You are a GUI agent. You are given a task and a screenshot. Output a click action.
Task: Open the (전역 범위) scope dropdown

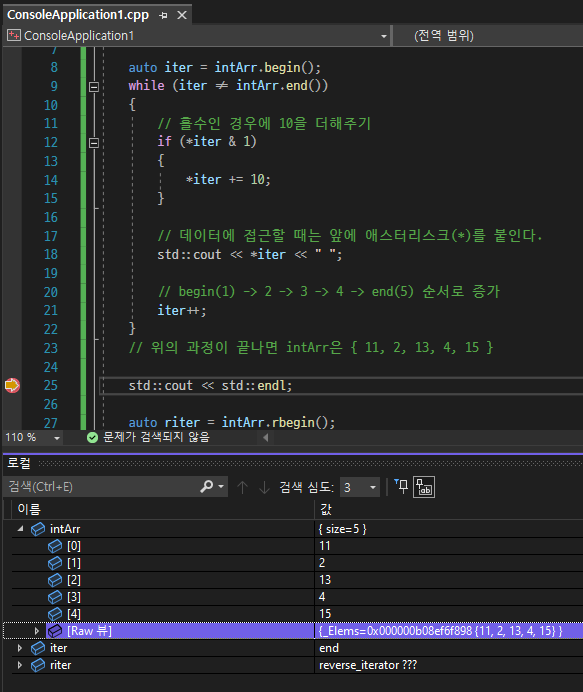[488, 36]
